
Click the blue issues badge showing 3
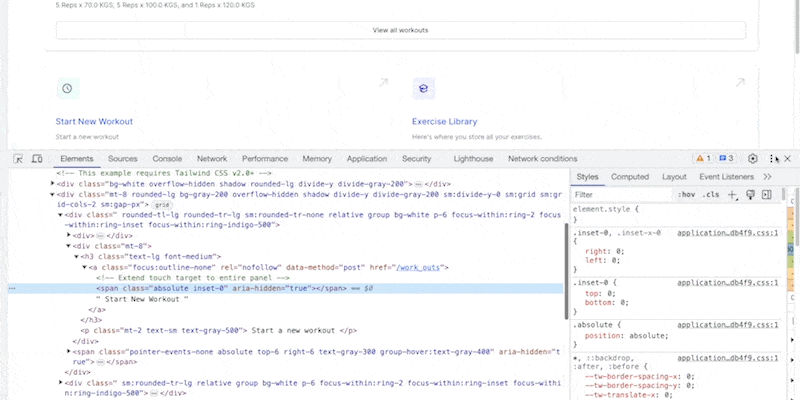pos(726,159)
